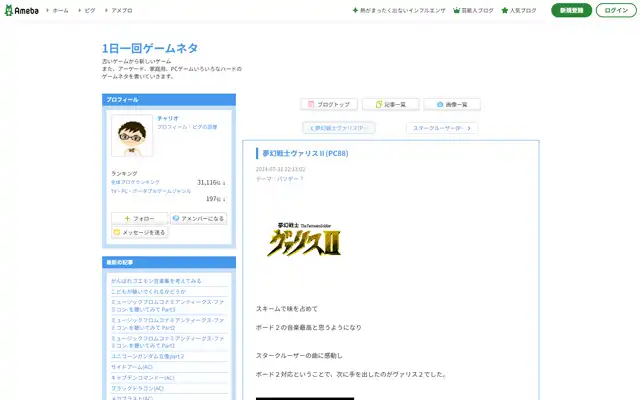Click the profile avatar image
The width and height of the screenshot is (640, 400).
pos(132,136)
